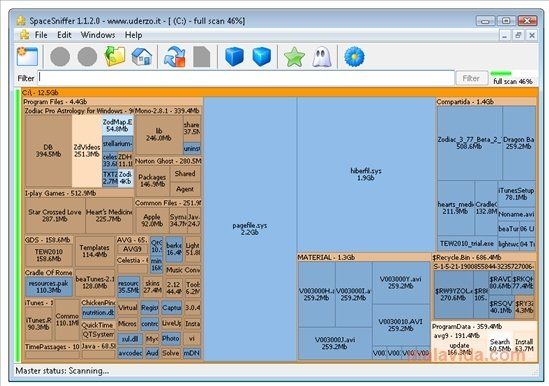Open the Help menu

tap(133, 35)
